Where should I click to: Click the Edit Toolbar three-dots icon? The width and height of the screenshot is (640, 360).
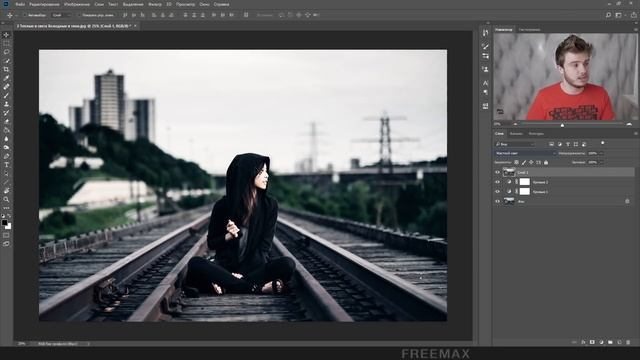tap(6, 208)
